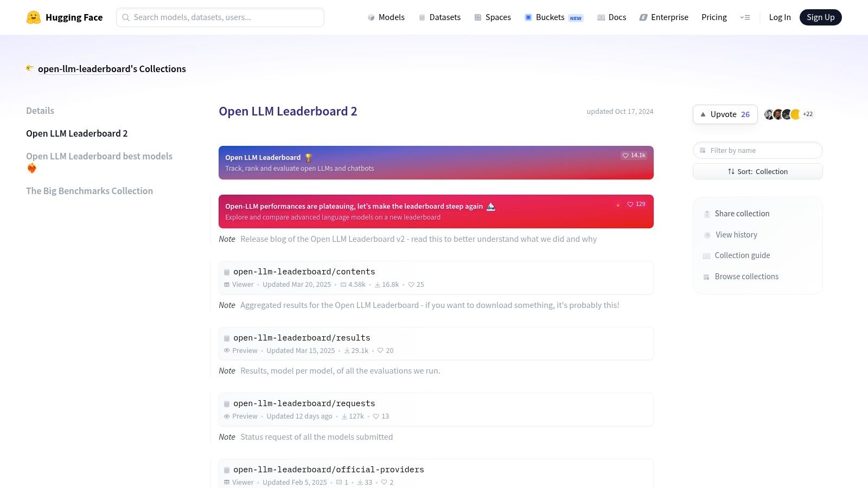This screenshot has width=868, height=488.
Task: Click 'updated Oct 17, 2024' text
Action: [x=620, y=112]
